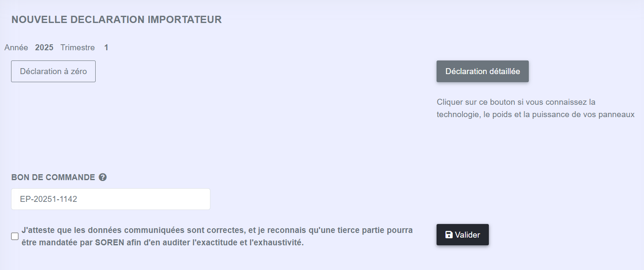This screenshot has height=270, width=644.
Task: Click the Trimestre label
Action: pyautogui.click(x=77, y=47)
